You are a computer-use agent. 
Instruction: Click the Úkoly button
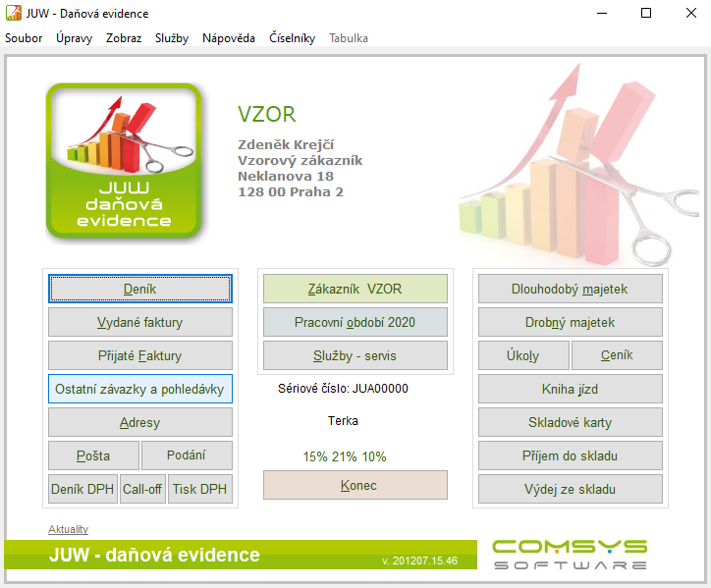point(523,355)
